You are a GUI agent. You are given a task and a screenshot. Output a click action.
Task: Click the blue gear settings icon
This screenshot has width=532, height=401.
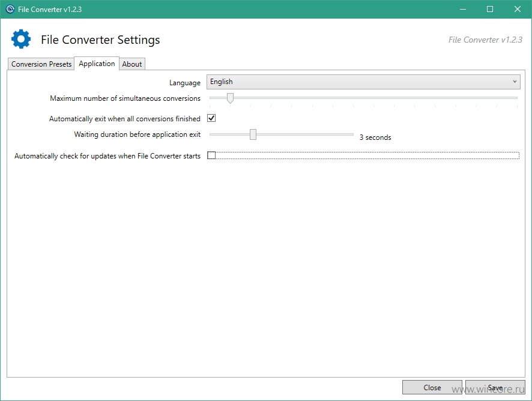pos(21,39)
